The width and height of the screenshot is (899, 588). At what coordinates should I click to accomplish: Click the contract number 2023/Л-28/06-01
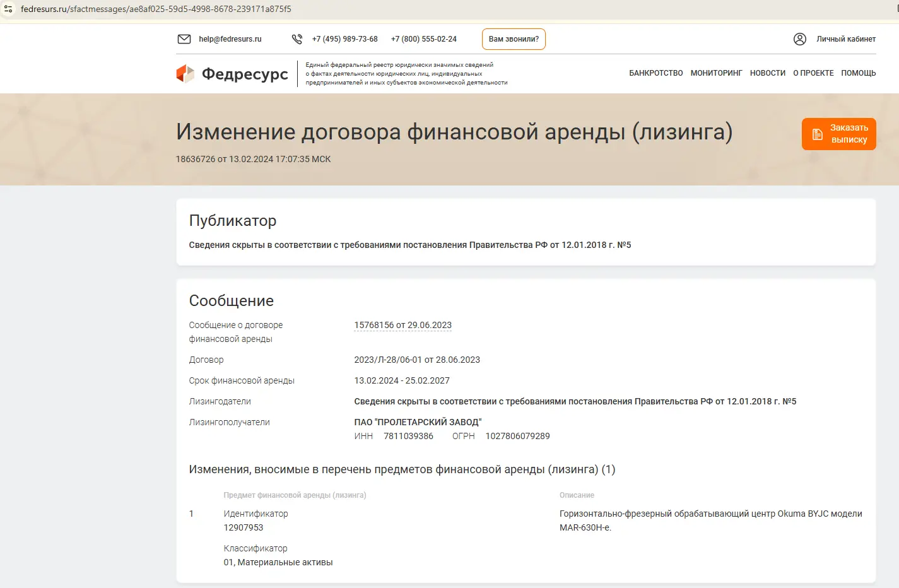417,360
